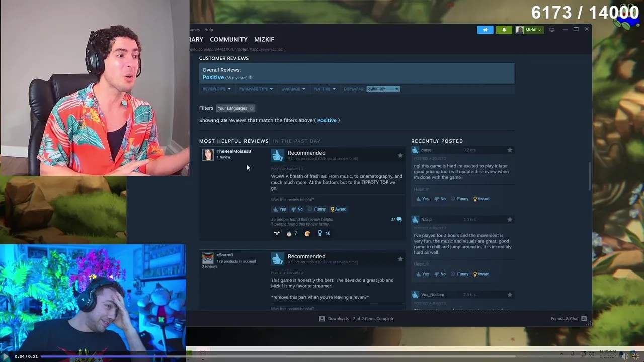644x362 pixels.
Task: Play the video with the play button
Action: pyautogui.click(x=6, y=356)
